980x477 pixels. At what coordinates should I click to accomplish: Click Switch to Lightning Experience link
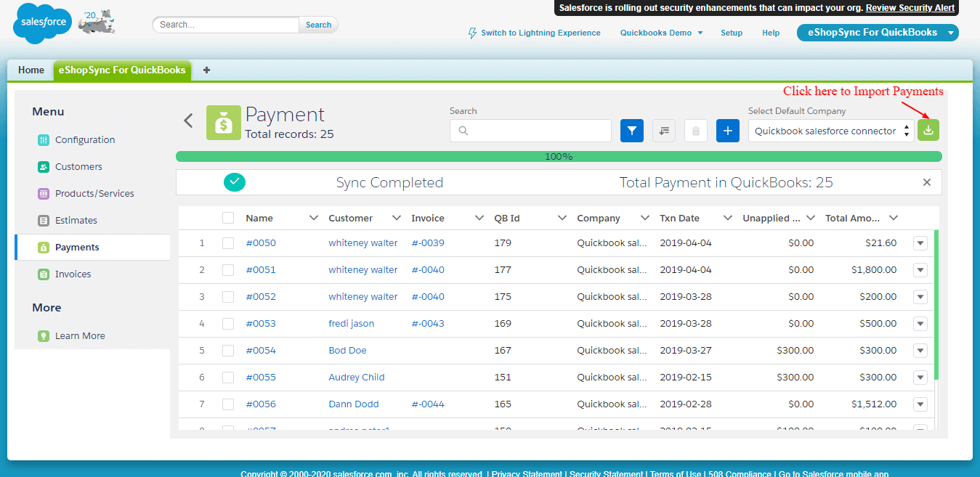coord(540,33)
